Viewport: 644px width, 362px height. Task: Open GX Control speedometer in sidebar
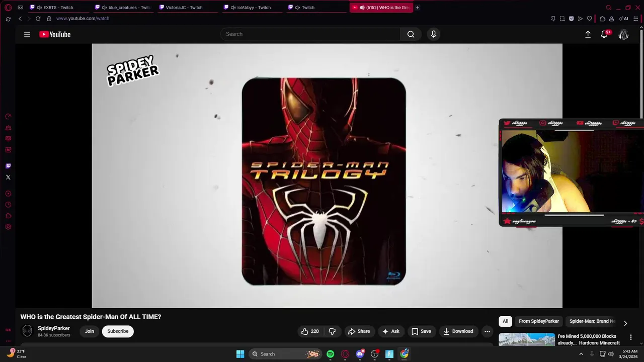click(8, 116)
